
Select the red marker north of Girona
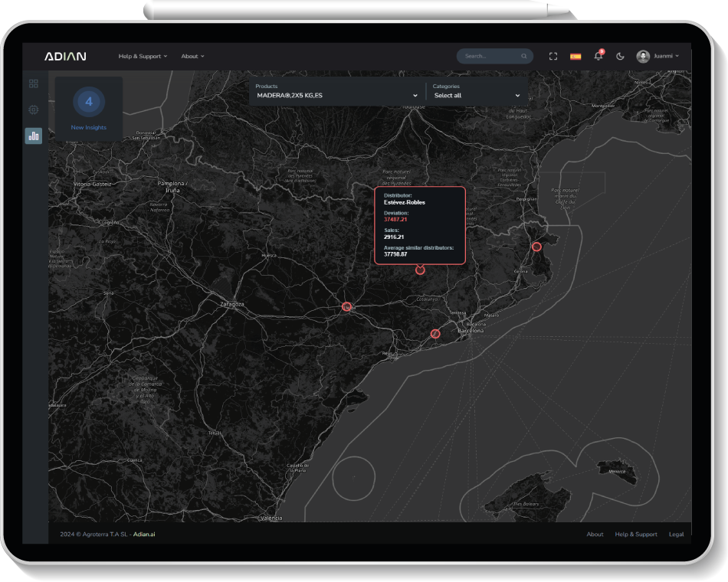pyautogui.click(x=536, y=247)
